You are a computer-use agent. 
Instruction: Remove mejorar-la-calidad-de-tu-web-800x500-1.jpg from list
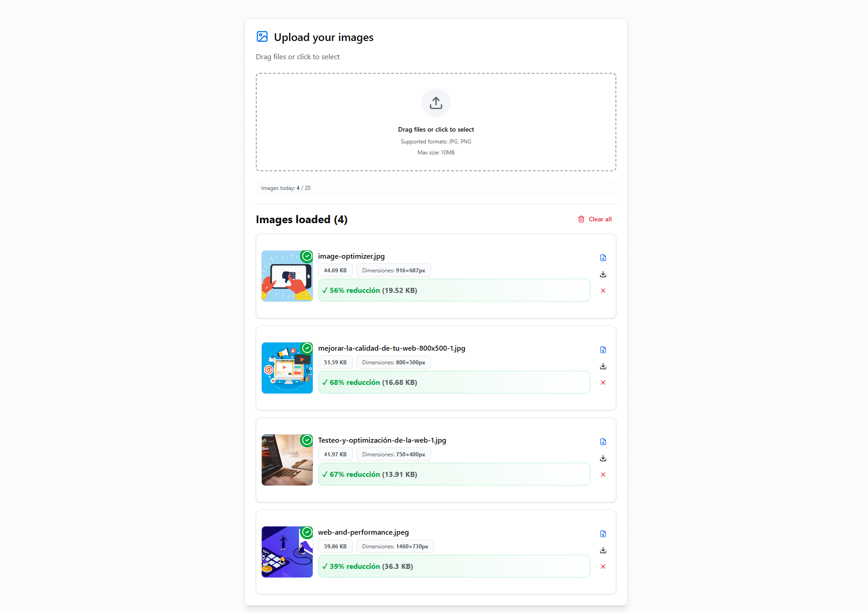(x=603, y=383)
